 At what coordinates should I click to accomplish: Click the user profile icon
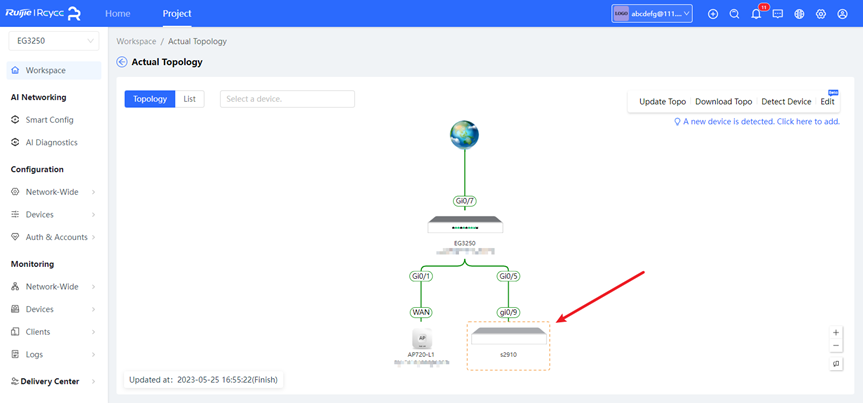pyautogui.click(x=843, y=14)
